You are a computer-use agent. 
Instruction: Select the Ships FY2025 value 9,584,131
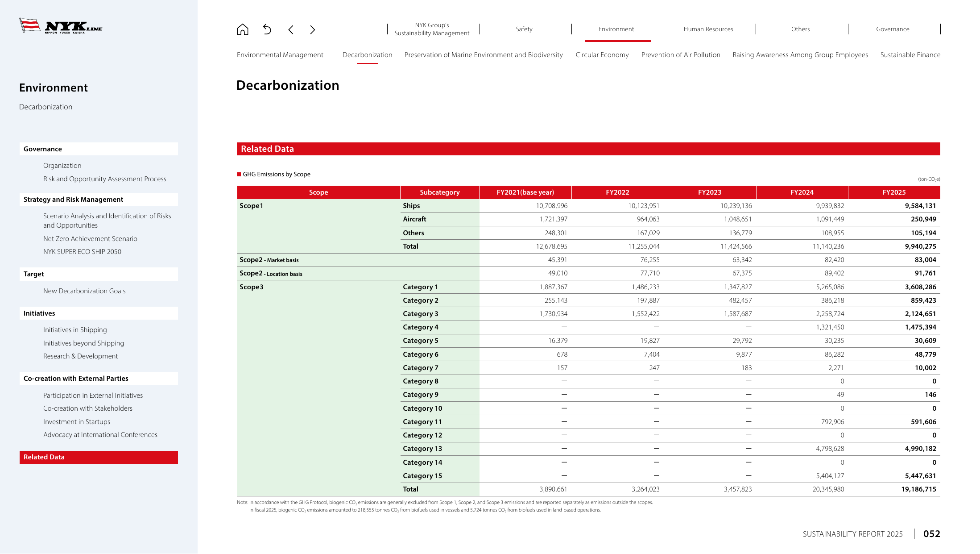tap(920, 206)
